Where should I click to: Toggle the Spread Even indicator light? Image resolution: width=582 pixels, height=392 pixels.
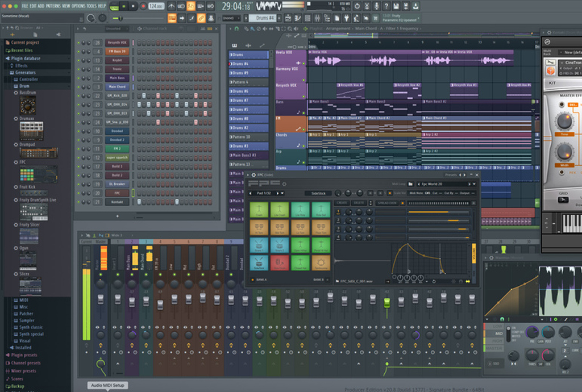coord(402,203)
